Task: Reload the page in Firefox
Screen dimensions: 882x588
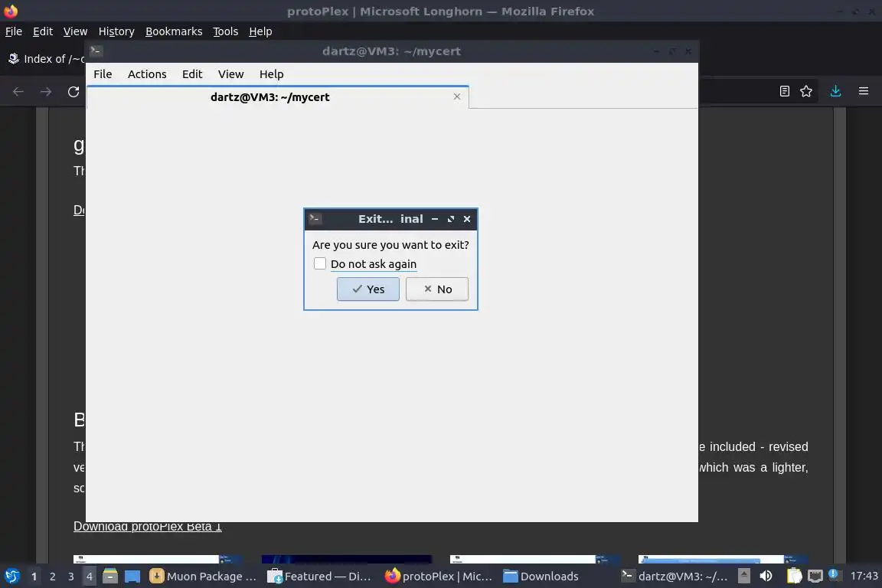Action: (x=73, y=91)
